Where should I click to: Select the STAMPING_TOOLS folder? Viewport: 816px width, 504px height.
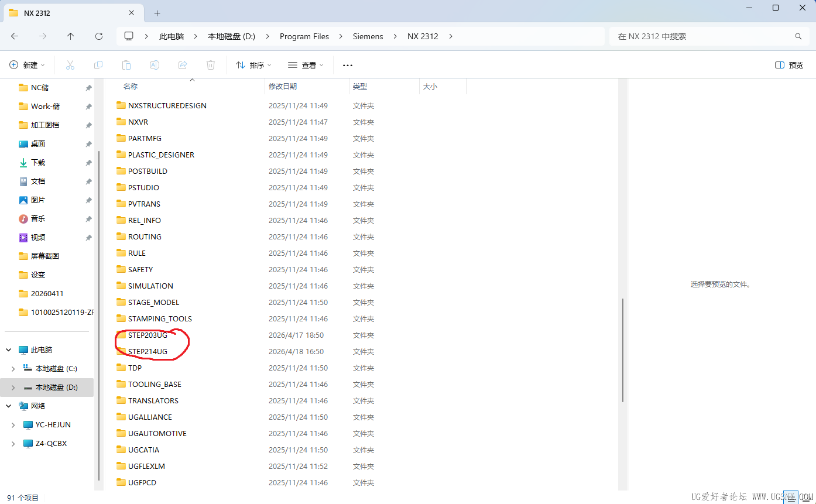160,319
